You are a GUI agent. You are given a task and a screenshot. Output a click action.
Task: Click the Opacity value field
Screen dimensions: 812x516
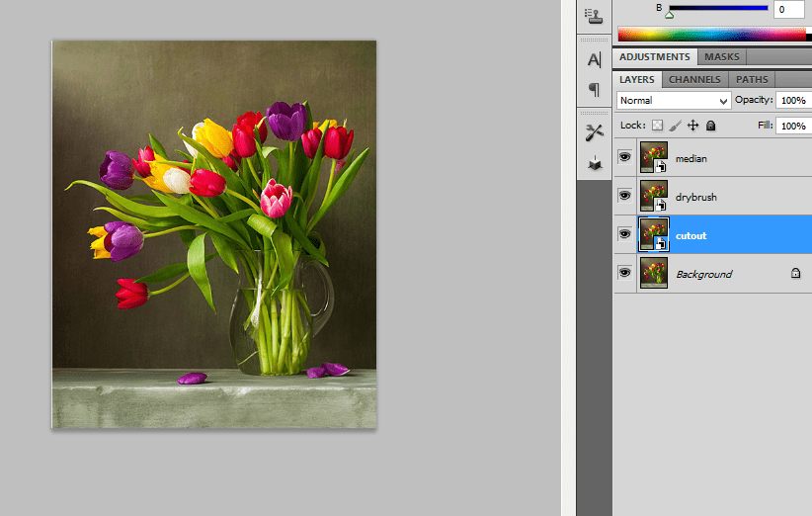click(x=794, y=100)
